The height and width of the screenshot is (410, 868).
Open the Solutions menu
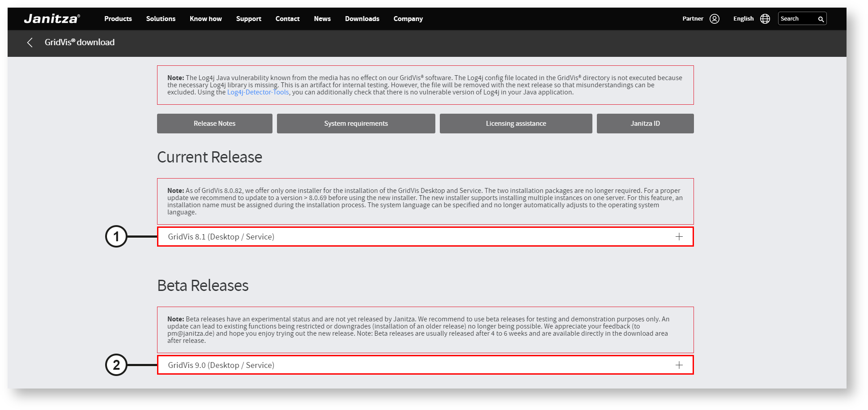point(161,19)
